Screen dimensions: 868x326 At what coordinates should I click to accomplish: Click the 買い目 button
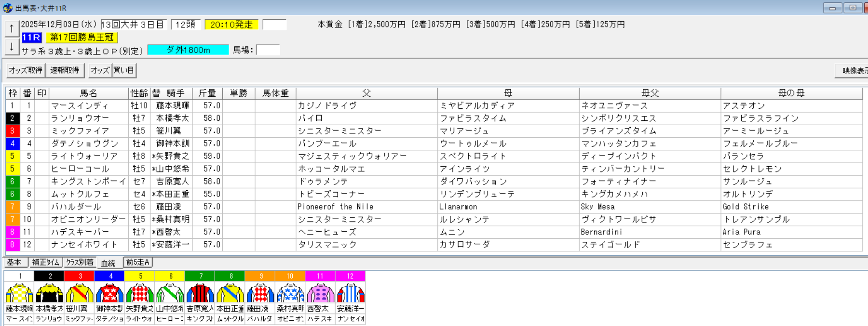(124, 70)
